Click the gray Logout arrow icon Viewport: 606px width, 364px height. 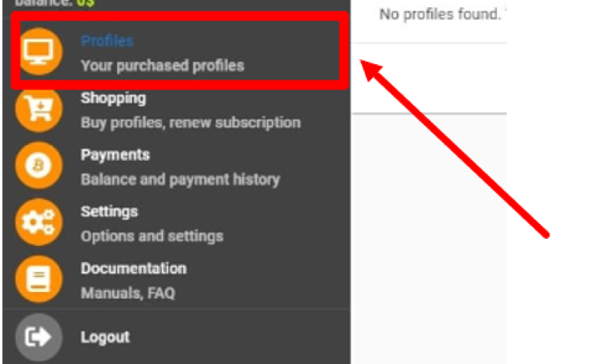(39, 337)
